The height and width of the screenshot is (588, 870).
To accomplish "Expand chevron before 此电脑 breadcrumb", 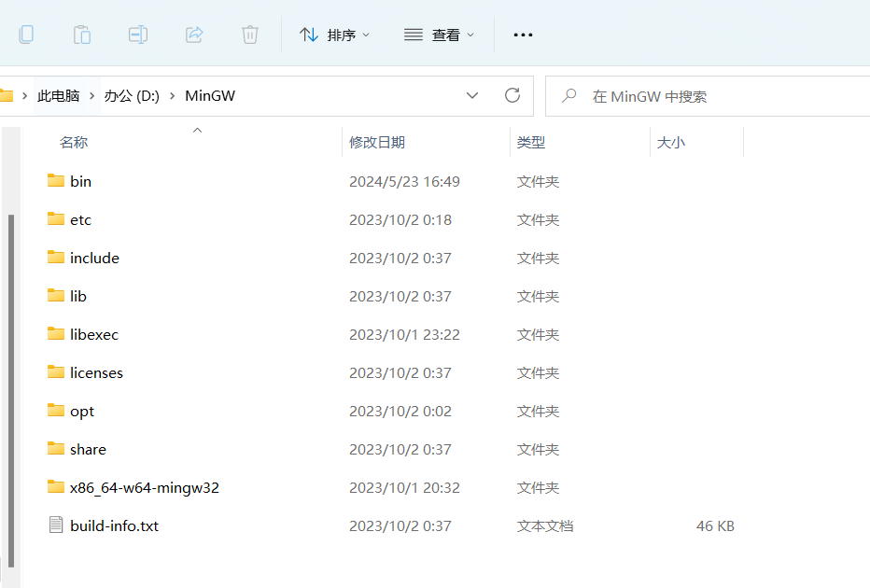I will pos(25,96).
